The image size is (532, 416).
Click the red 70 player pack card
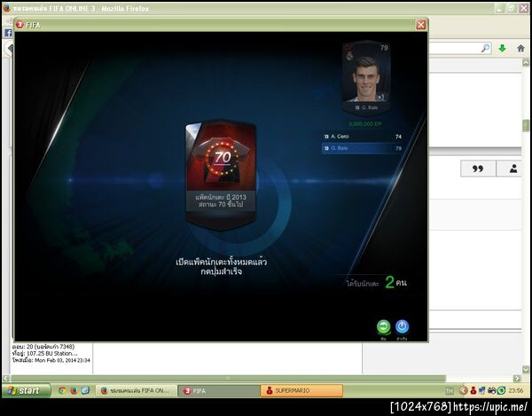click(221, 175)
